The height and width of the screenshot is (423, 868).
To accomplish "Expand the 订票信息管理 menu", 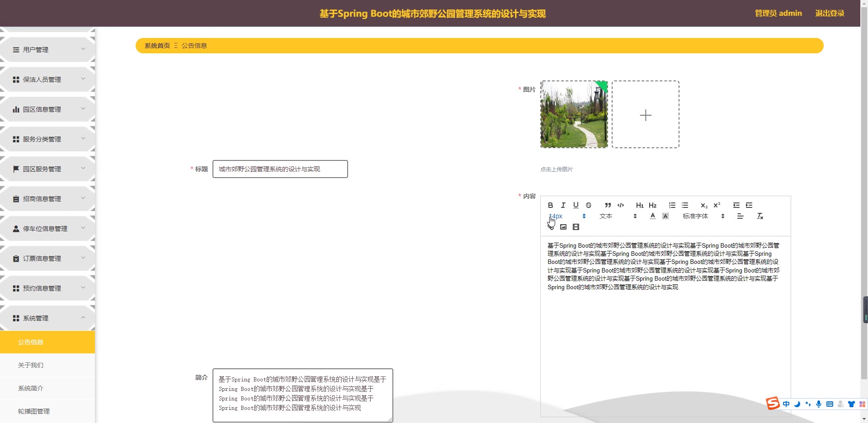I will click(x=47, y=258).
